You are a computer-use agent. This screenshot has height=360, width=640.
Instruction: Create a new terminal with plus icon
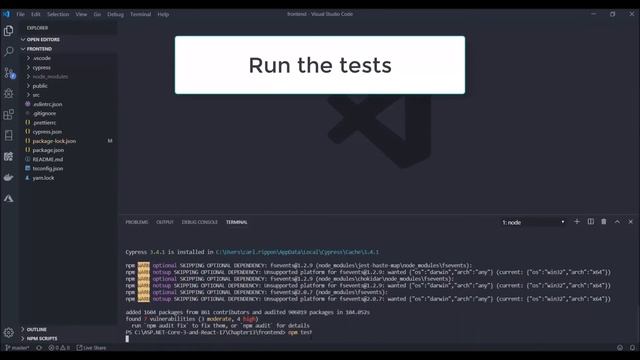(577, 222)
